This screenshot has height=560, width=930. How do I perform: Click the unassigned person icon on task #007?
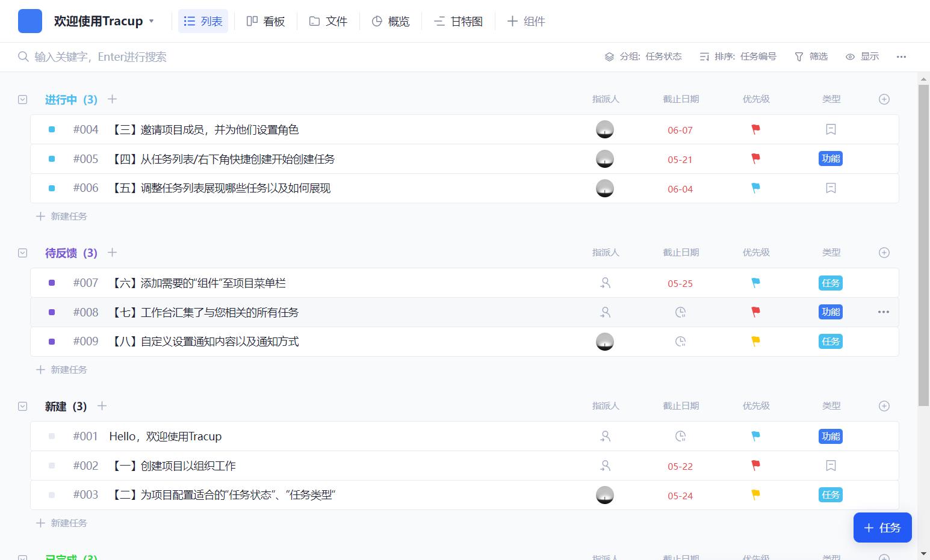click(x=605, y=283)
